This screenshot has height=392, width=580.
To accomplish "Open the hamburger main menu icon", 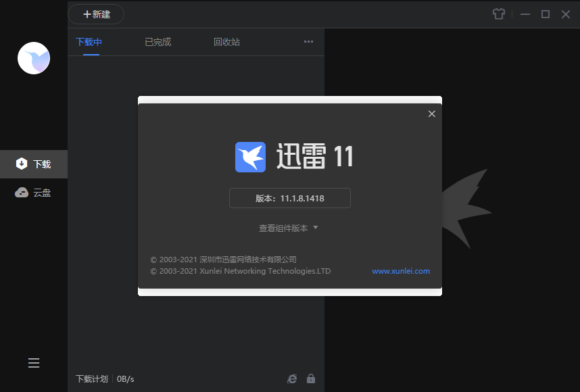I will pos(34,363).
